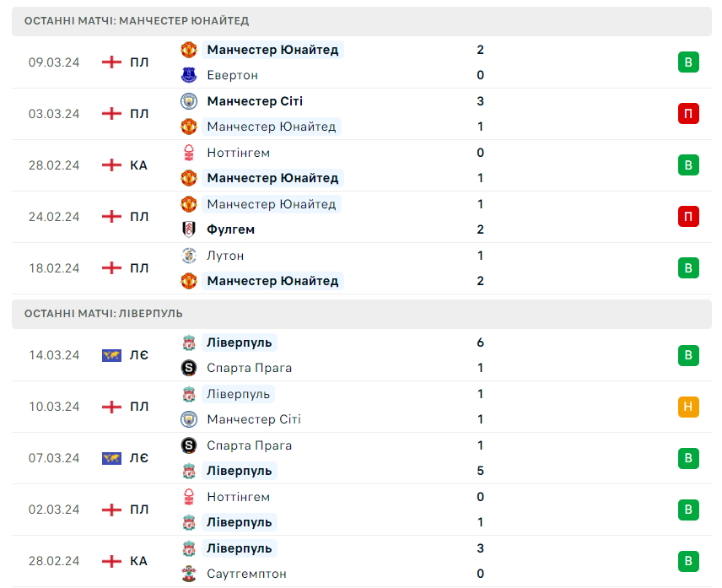Click the Fulham club crest icon
The image size is (722, 588).
tap(189, 229)
